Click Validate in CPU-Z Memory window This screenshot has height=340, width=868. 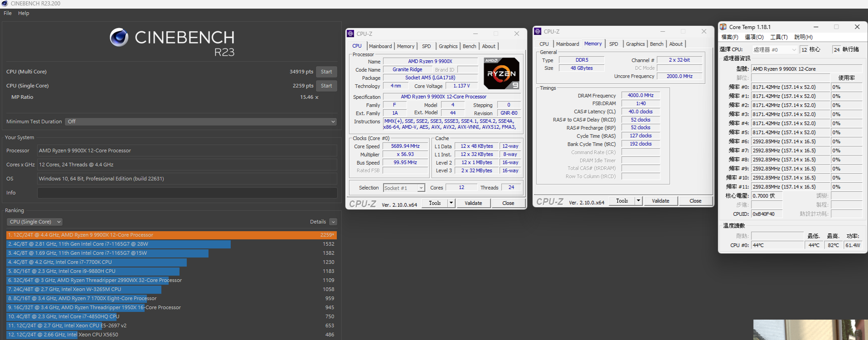coord(660,201)
